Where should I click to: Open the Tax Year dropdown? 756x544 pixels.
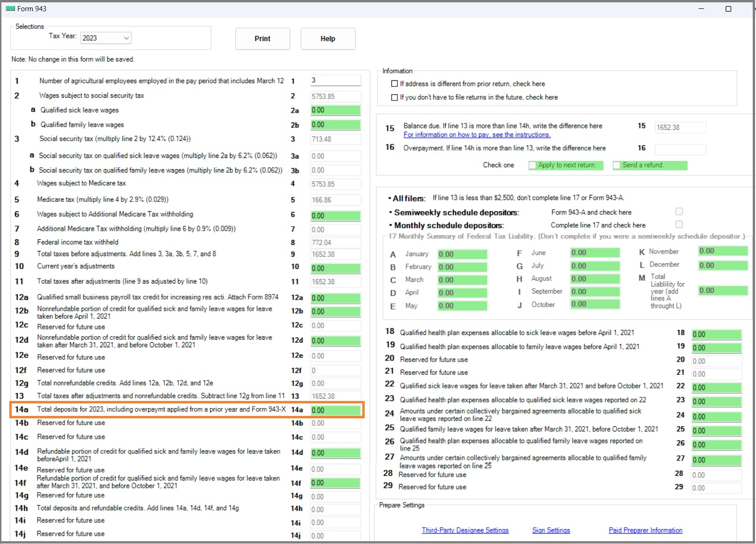[125, 38]
